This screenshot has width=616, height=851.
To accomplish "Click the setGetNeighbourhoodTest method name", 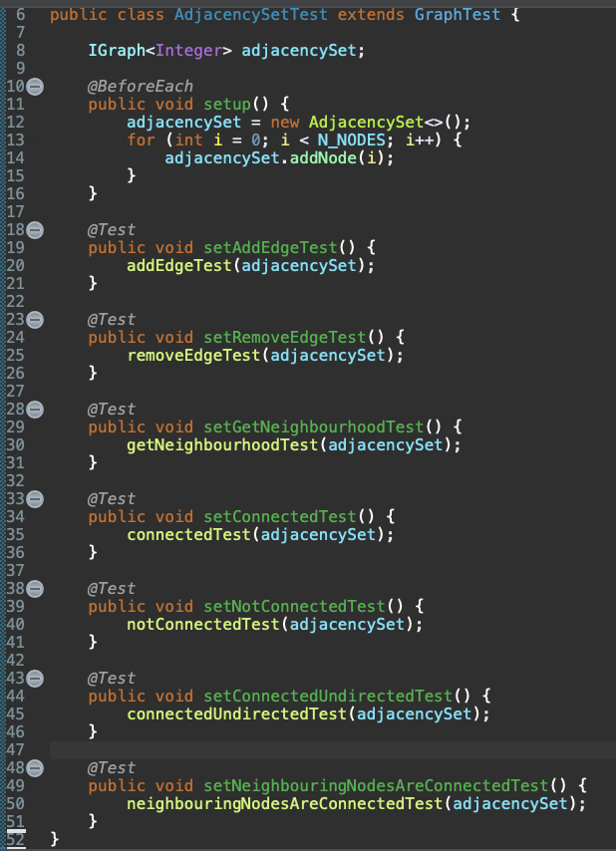I will 314,426.
